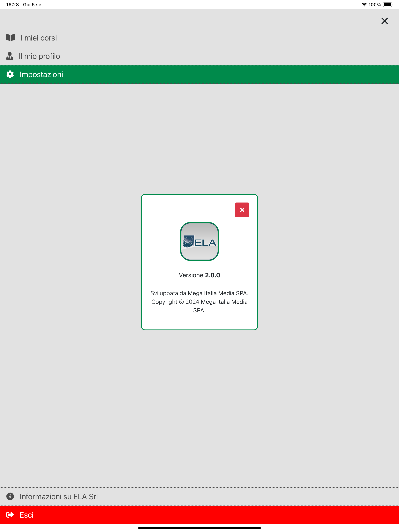Click the logout arrow icon
The height and width of the screenshot is (532, 399).
pyautogui.click(x=10, y=515)
